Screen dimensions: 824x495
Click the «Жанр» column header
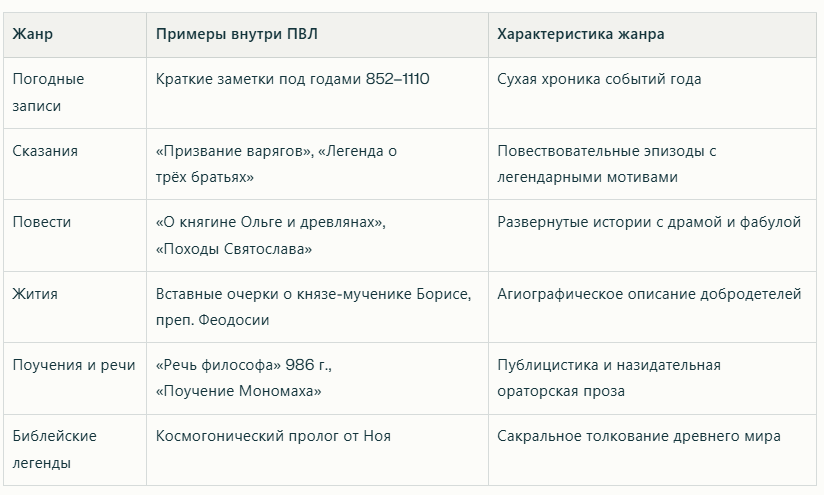[x=33, y=34]
